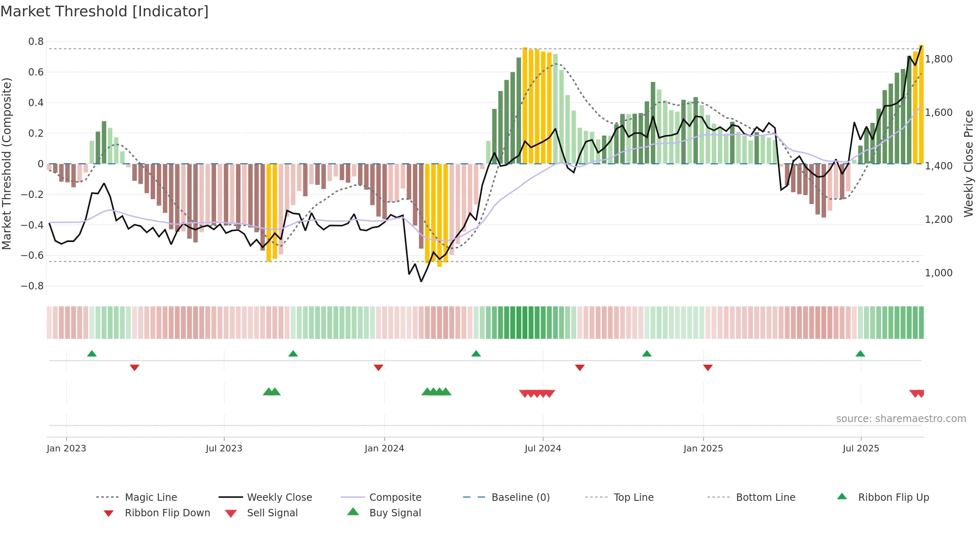Click the ribbon flip down marker at Jan 2025

pyautogui.click(x=708, y=368)
